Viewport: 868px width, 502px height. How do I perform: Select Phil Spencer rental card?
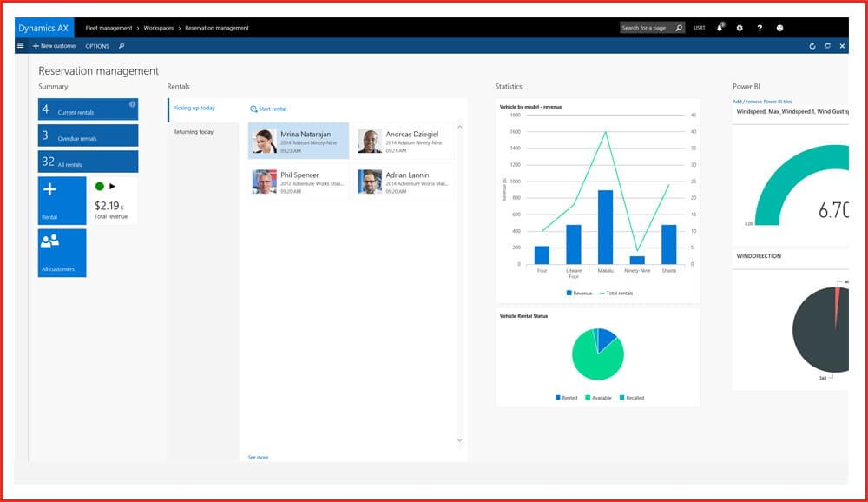299,182
